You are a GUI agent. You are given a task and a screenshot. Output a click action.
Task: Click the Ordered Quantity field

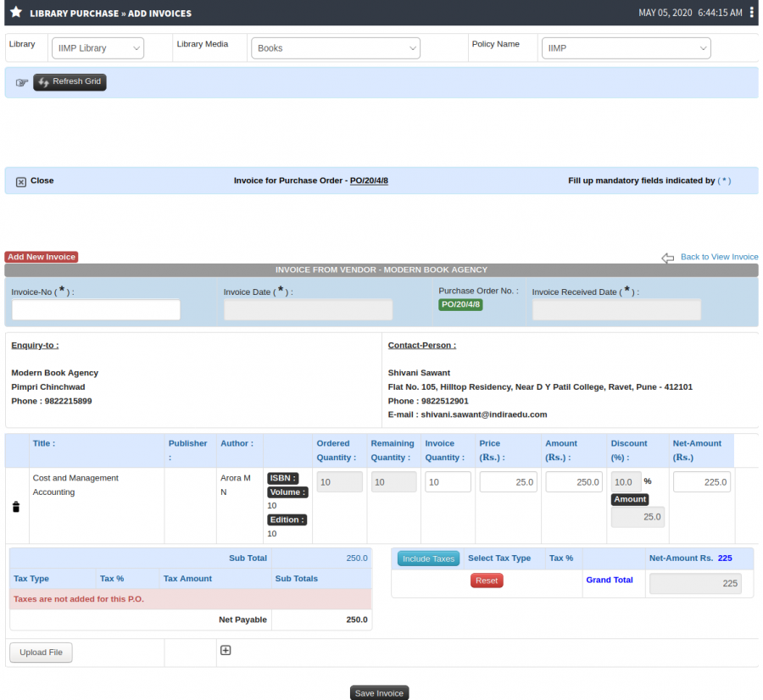(339, 482)
